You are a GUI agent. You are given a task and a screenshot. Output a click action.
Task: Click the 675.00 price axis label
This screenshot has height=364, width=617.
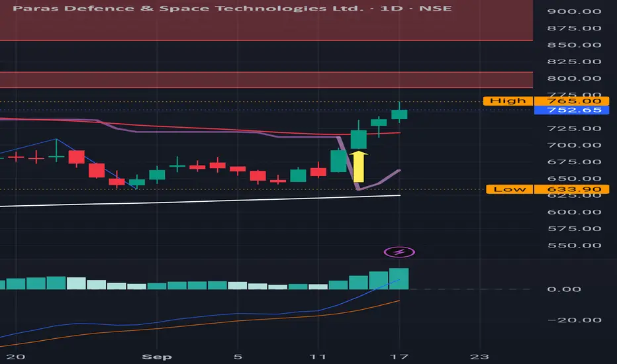tap(574, 162)
